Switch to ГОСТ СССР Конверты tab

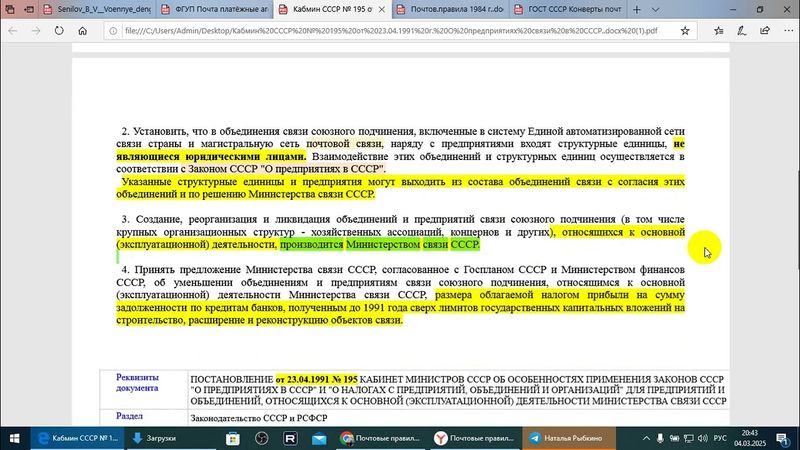(568, 9)
